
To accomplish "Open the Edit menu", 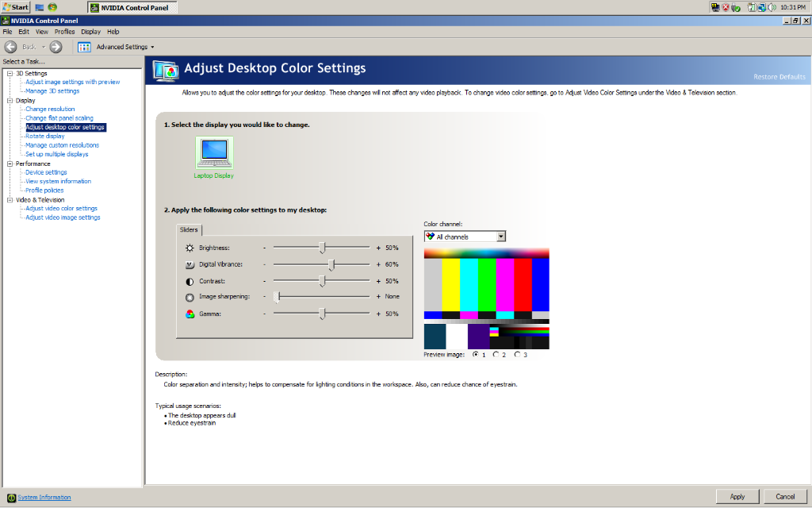I will pos(24,32).
